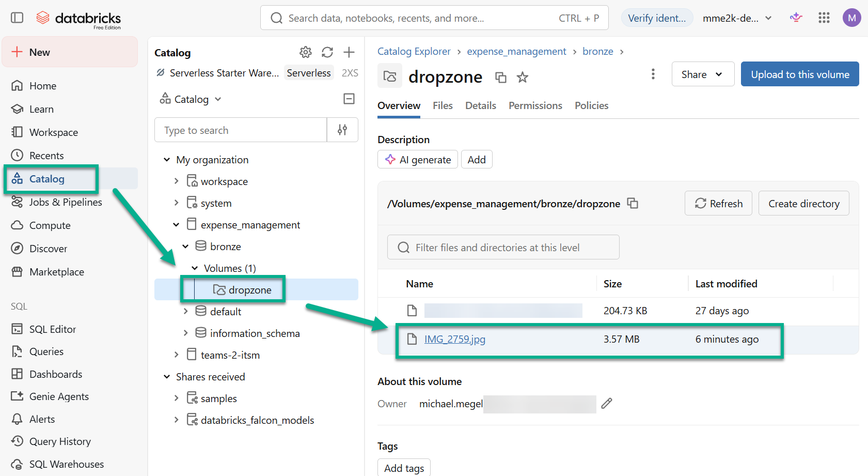868x476 pixels.
Task: Expand the system catalog node
Action: point(176,203)
